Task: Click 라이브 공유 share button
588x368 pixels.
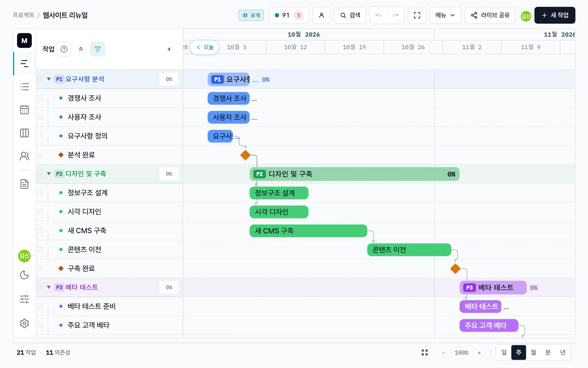Action: [x=490, y=15]
